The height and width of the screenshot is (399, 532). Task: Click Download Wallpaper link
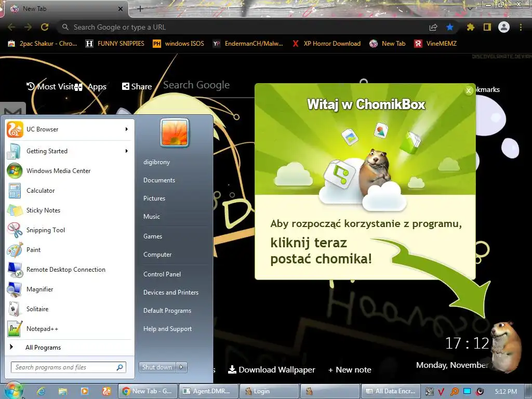click(271, 370)
